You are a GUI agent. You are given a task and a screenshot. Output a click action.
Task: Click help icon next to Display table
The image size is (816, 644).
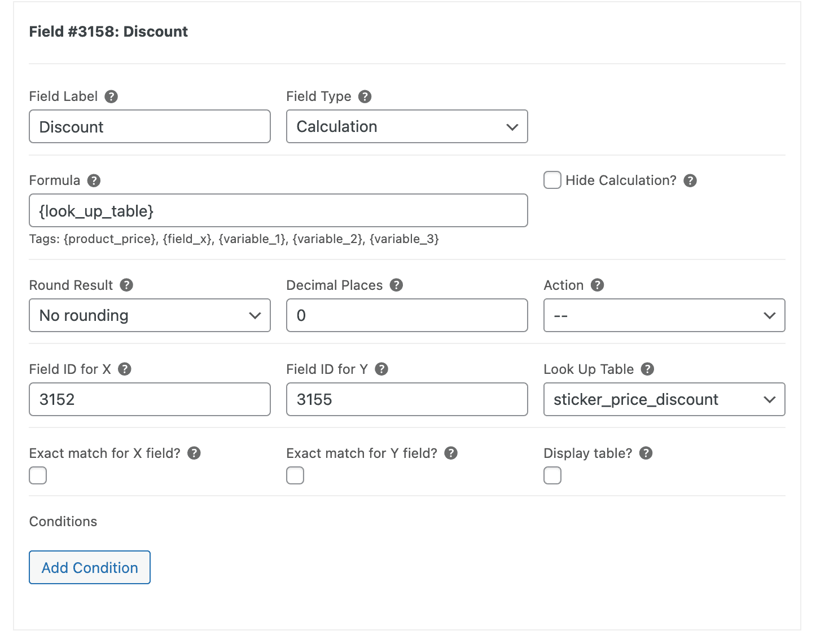[x=646, y=453]
